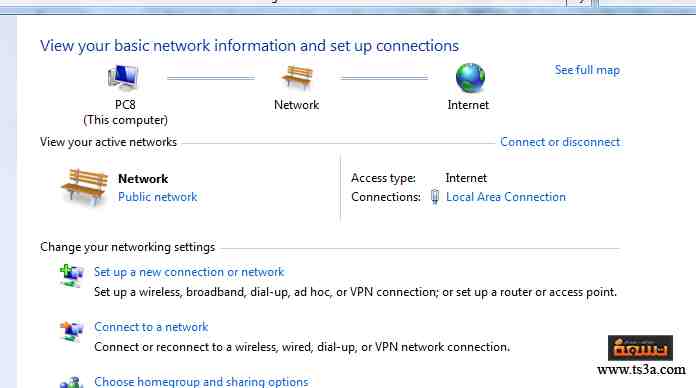Click the PC8 computer icon
This screenshot has width=696, height=388.
coord(123,77)
